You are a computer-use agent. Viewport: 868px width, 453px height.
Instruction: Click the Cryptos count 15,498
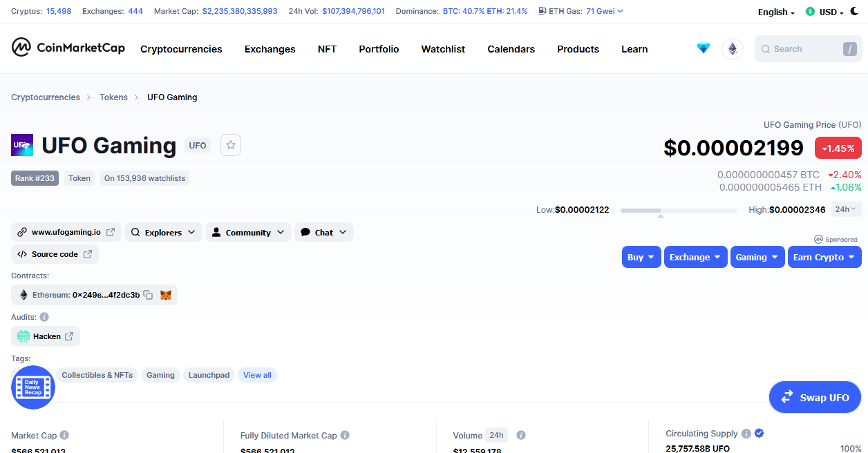[x=59, y=11]
